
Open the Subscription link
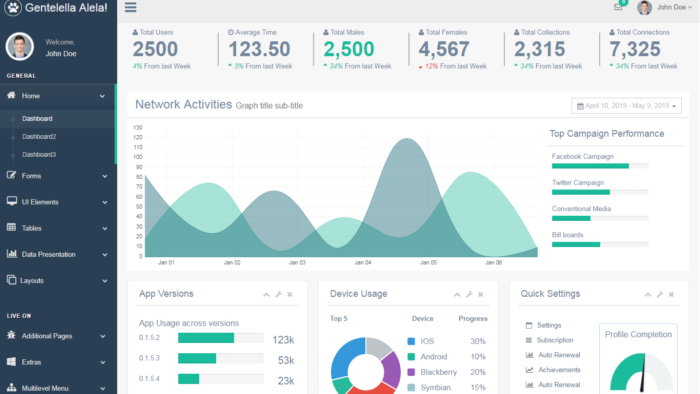point(555,340)
